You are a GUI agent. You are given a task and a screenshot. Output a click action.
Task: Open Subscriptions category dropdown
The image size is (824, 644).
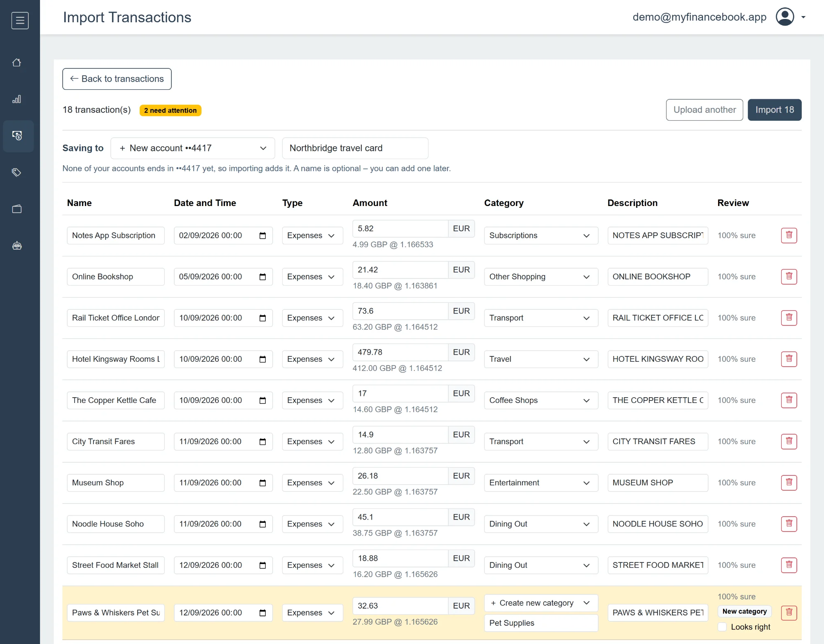point(541,236)
